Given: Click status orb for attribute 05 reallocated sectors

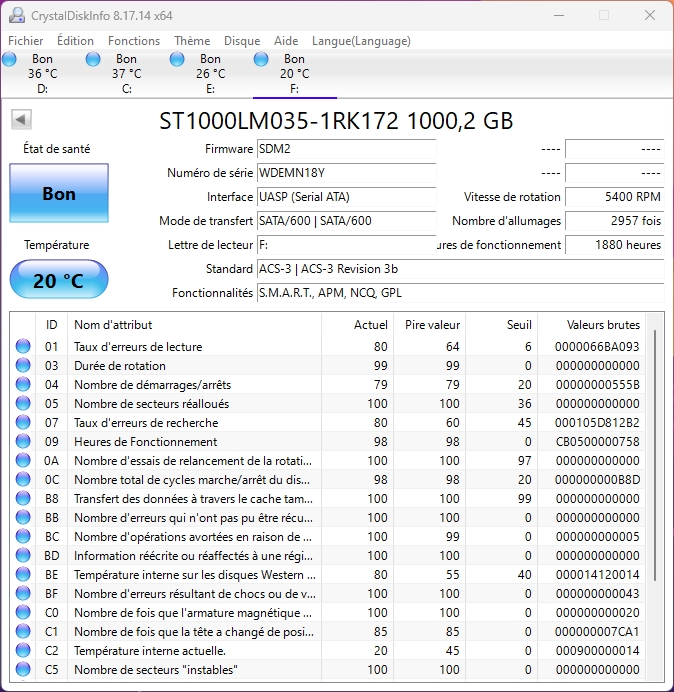Looking at the screenshot, I should (x=23, y=404).
